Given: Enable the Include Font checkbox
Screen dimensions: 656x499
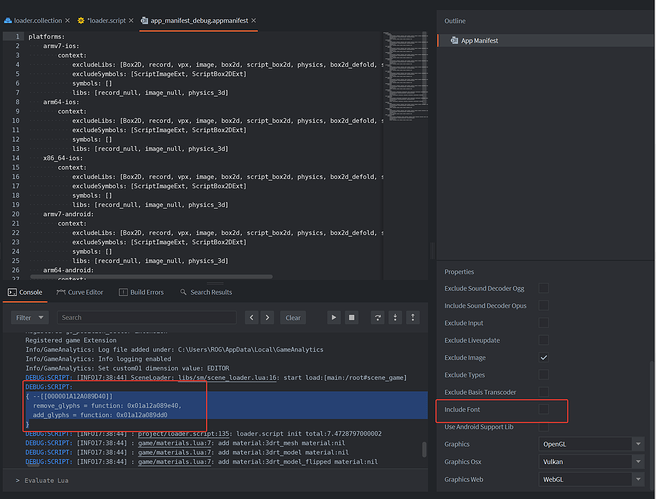Looking at the screenshot, I should (x=543, y=409).
